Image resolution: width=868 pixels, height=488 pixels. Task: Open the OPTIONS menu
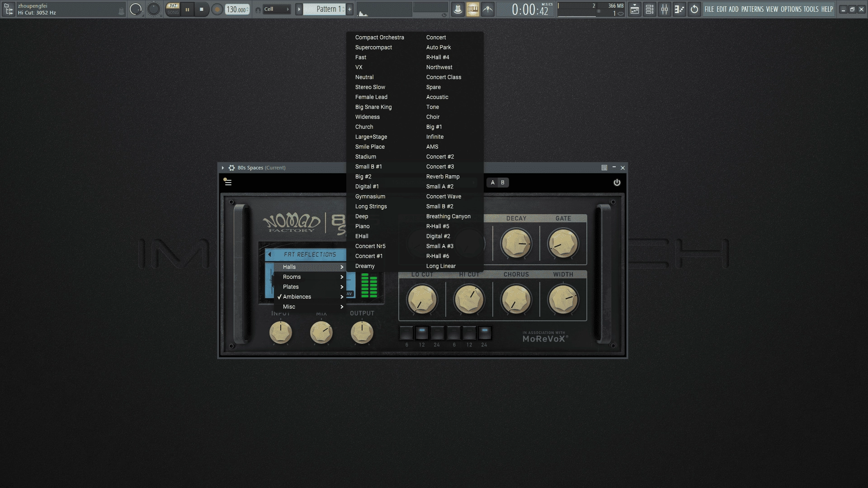tap(791, 9)
